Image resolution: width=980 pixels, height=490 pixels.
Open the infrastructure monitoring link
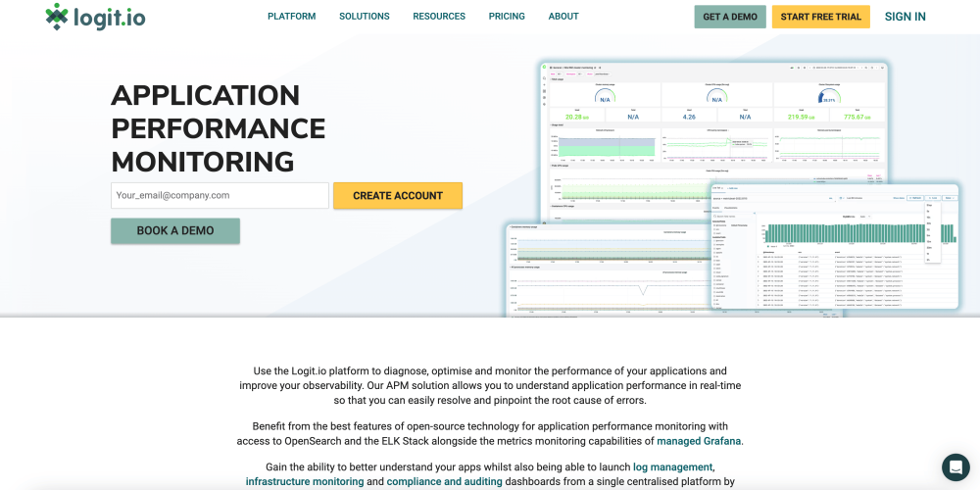pos(305,482)
